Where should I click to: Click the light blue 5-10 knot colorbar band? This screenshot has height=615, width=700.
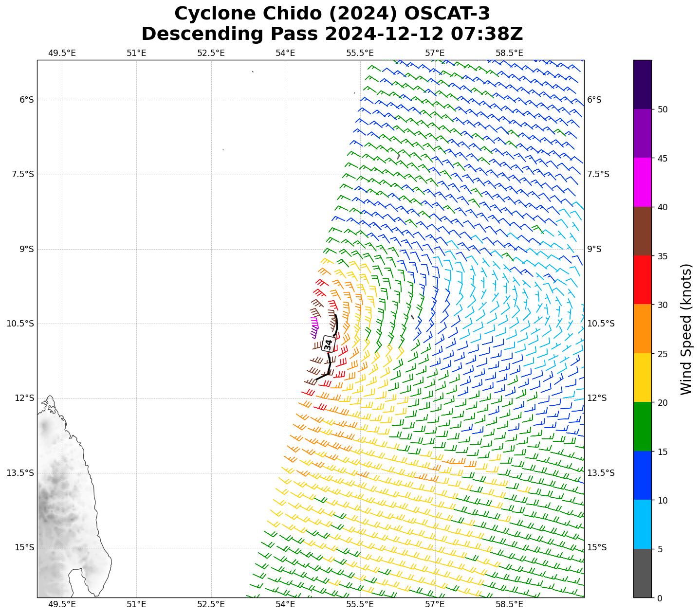pos(642,524)
